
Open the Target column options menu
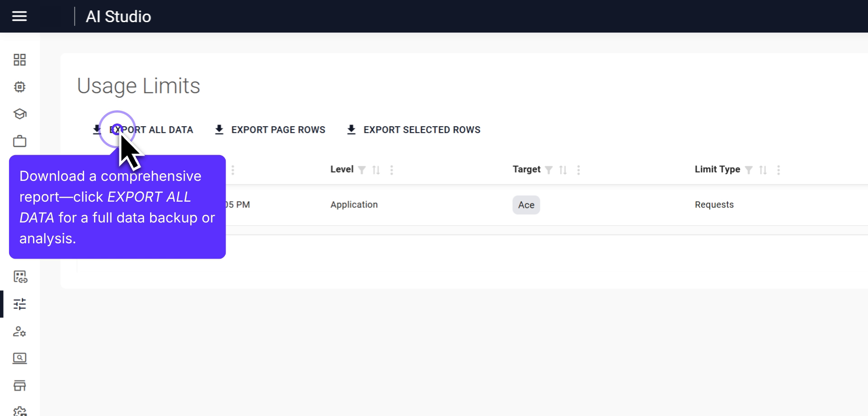tap(578, 170)
